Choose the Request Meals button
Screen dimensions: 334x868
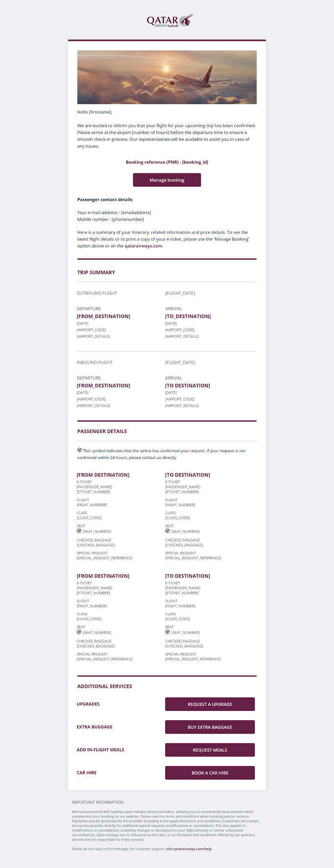(210, 750)
